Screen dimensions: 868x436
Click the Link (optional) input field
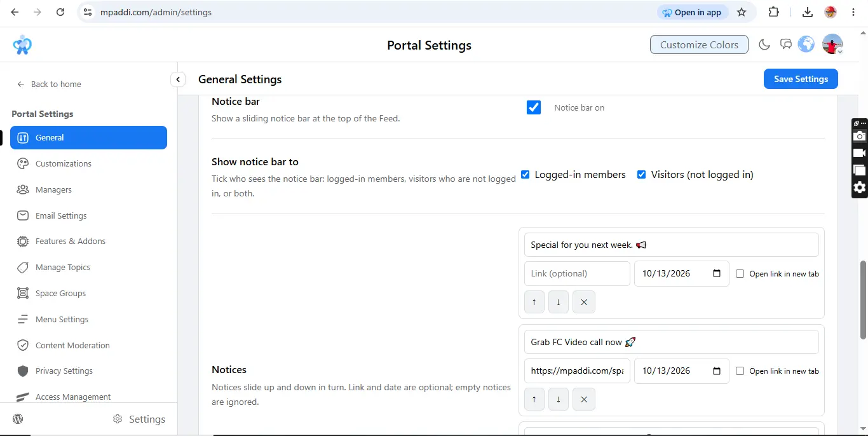point(577,274)
